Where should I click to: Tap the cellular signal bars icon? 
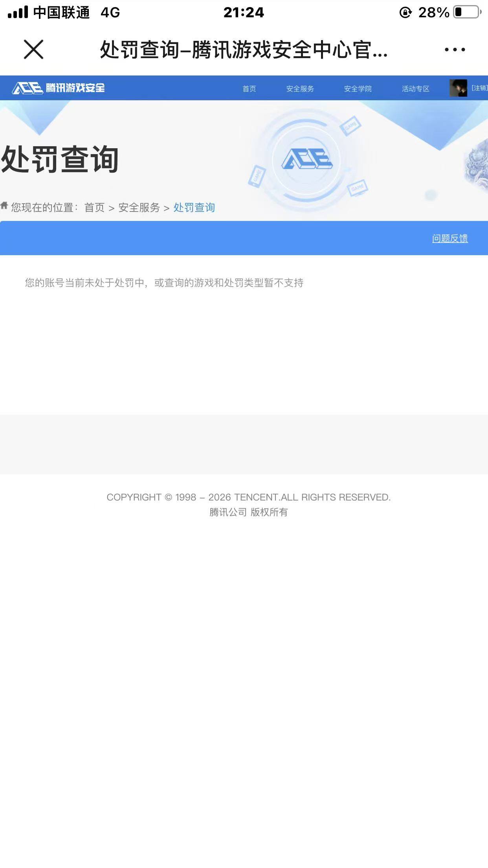point(18,12)
